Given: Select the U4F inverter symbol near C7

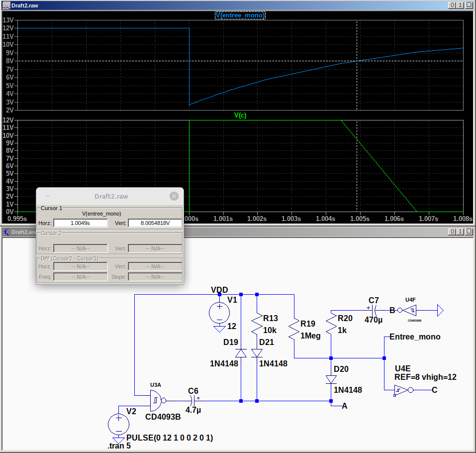Looking at the screenshot, I should tap(410, 310).
